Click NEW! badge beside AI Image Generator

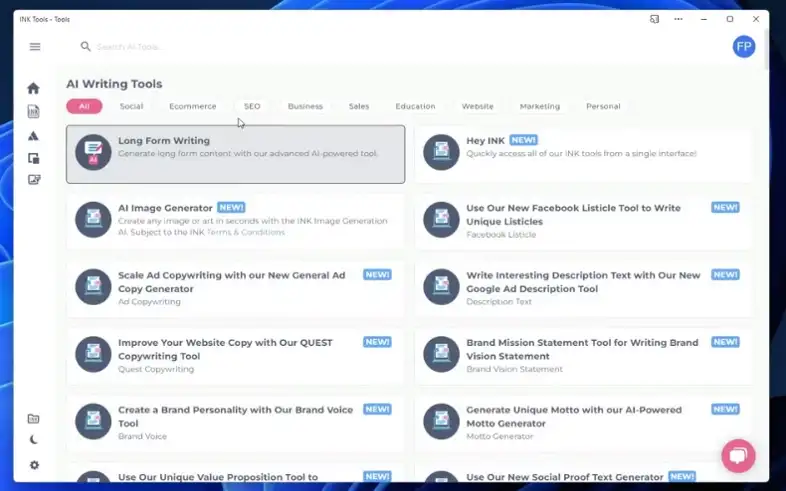click(231, 207)
